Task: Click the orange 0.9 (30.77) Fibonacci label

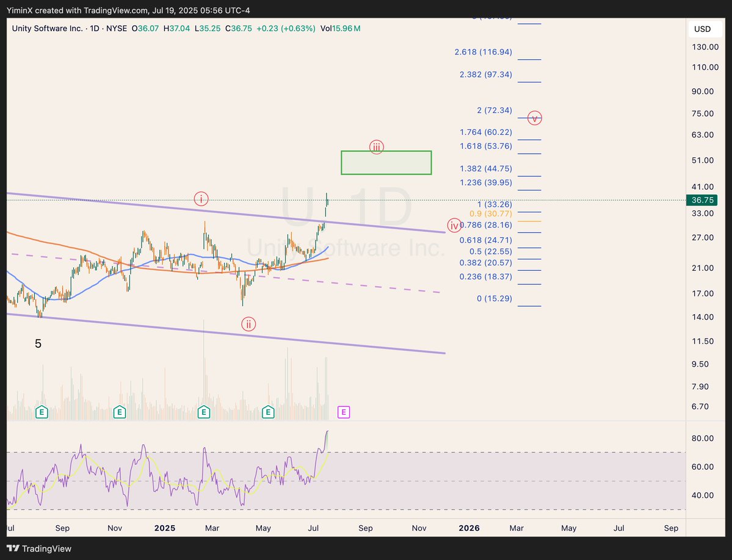Action: pyautogui.click(x=491, y=214)
